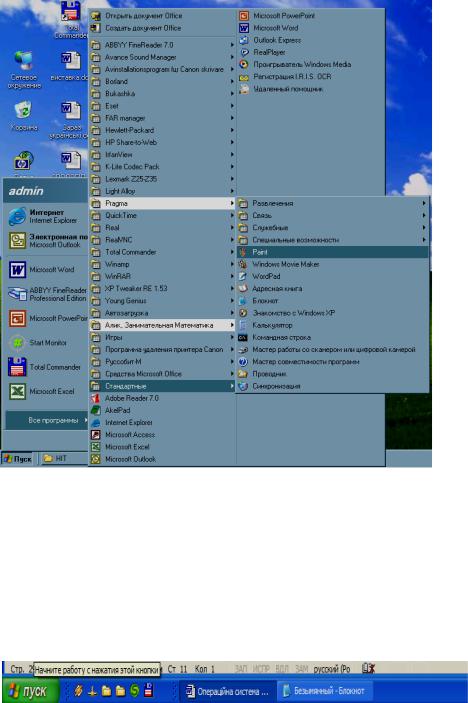
Task: Expand the Игры folder
Action: click(162, 337)
